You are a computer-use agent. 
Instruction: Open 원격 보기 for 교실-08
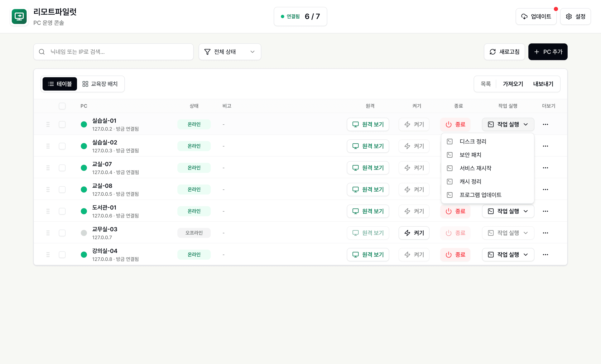pos(368,190)
